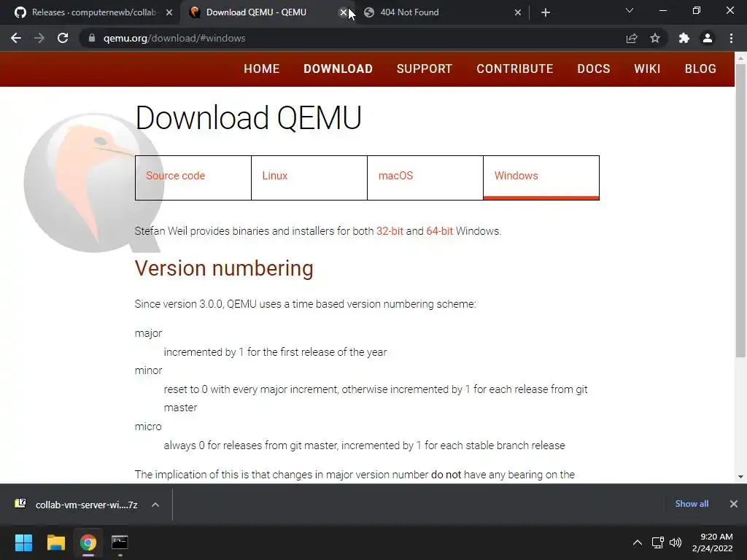Click the term 'micro' in version list
Screen dimensions: 747x560
tap(148, 427)
